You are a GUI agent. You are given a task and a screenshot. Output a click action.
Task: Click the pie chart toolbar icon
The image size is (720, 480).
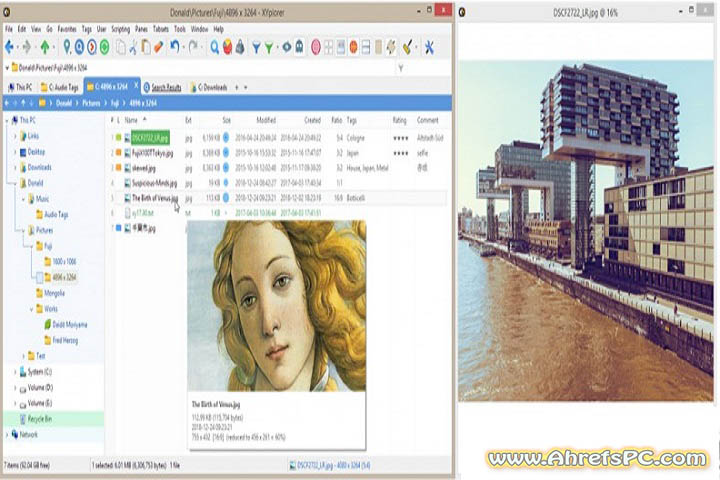(x=227, y=47)
